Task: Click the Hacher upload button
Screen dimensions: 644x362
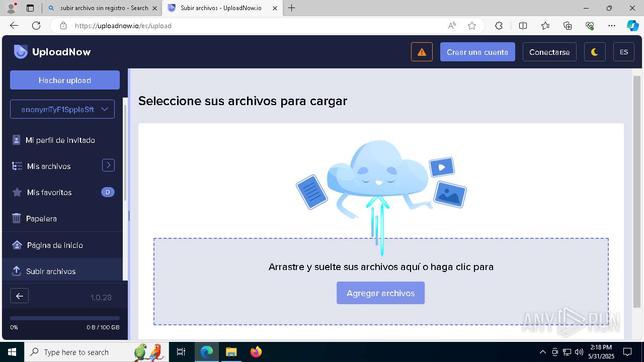Action: coord(65,80)
